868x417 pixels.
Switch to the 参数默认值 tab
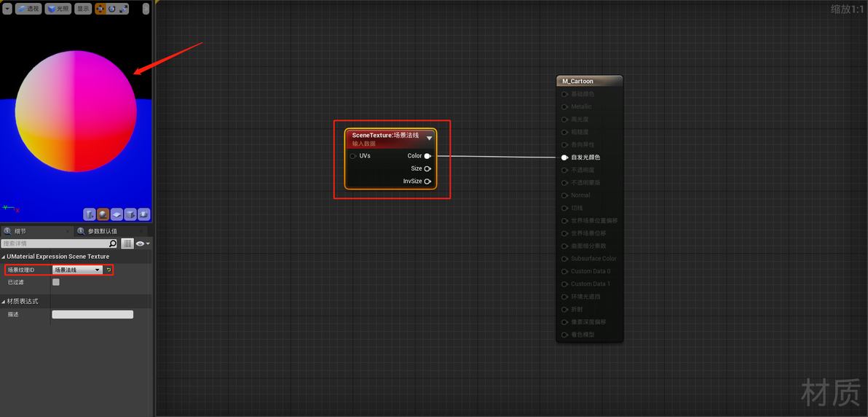[103, 231]
